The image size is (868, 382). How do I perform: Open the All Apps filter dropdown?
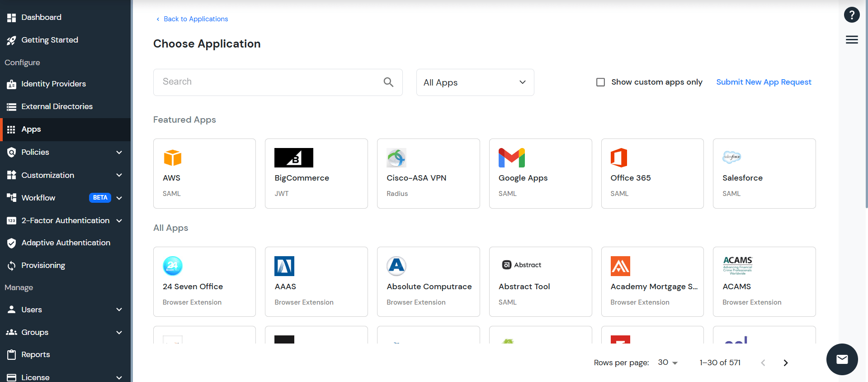(x=475, y=82)
